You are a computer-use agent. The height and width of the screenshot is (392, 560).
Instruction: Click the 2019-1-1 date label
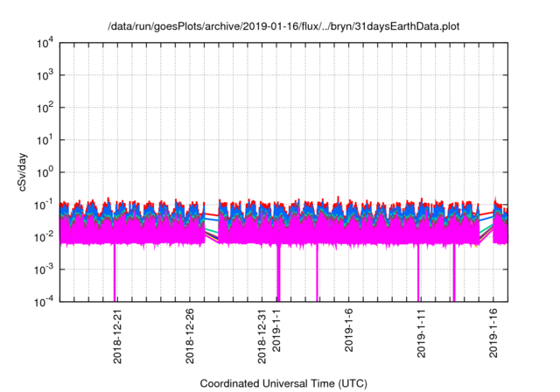[276, 330]
